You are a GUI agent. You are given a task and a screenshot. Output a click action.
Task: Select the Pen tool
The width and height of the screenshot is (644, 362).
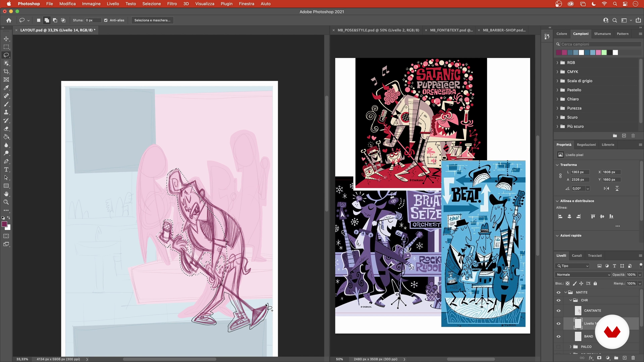point(6,161)
